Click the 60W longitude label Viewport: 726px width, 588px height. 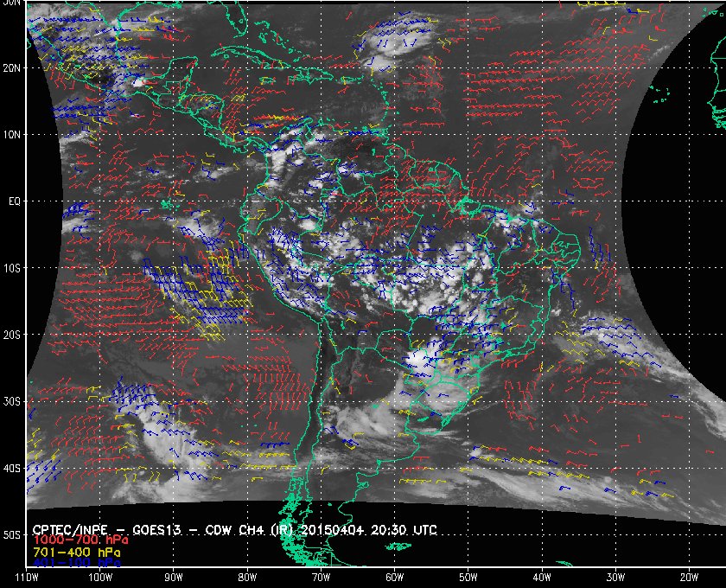coord(394,578)
